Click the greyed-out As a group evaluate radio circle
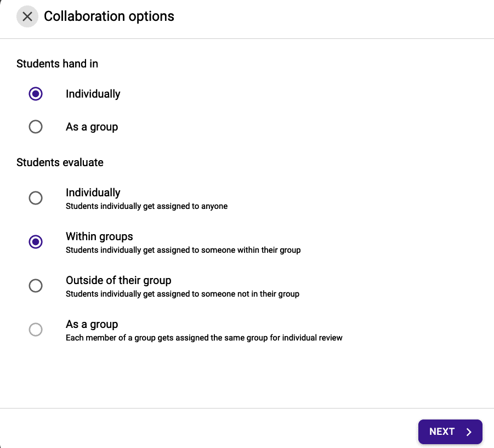494x448 pixels. click(x=36, y=330)
